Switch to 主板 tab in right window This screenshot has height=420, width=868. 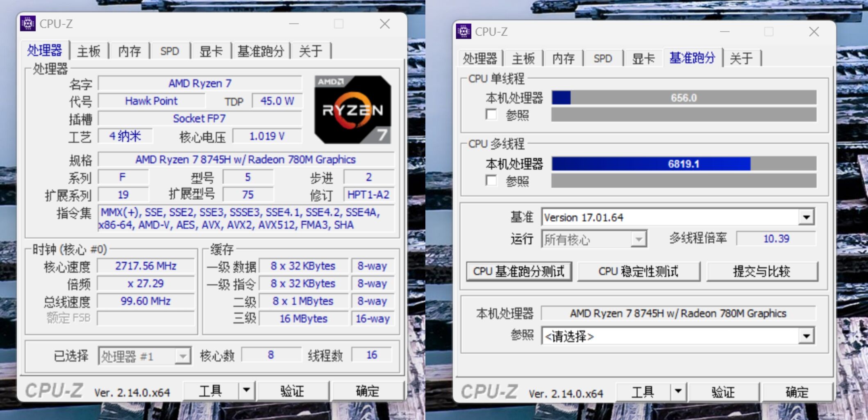point(523,58)
